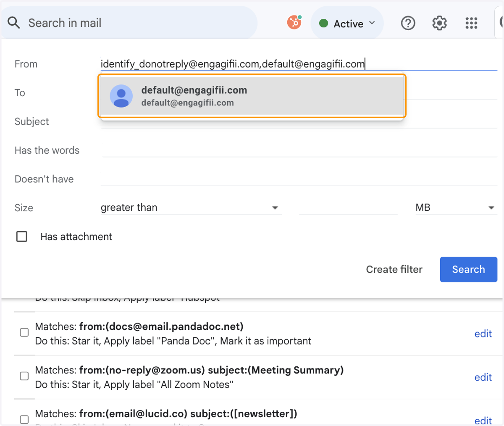
Task: Click the size value input field
Action: (x=348, y=208)
